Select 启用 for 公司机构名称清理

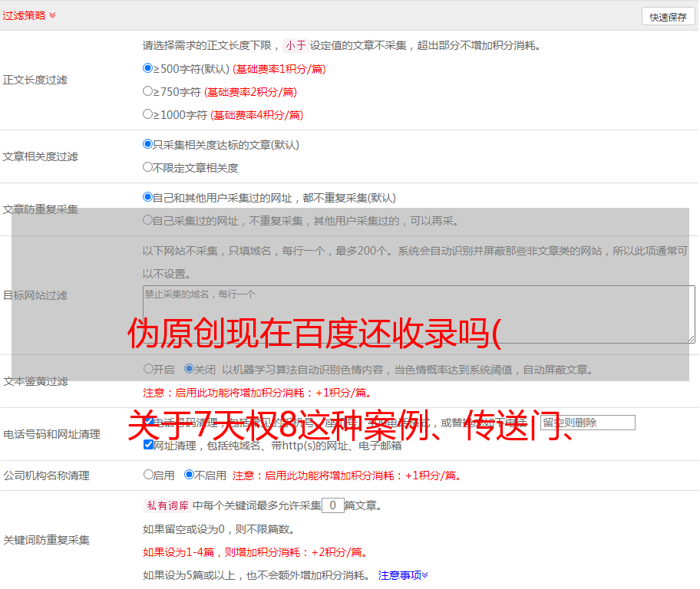148,474
